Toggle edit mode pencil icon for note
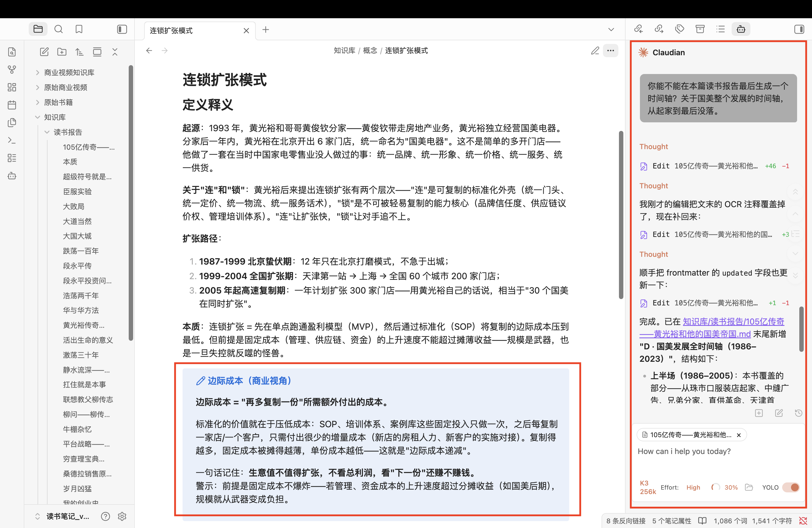The height and width of the screenshot is (528, 812). (595, 51)
